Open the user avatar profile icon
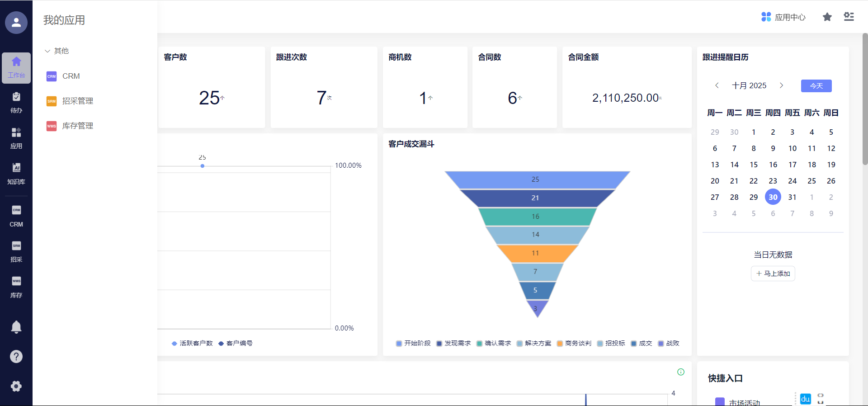Viewport: 868px width, 406px height. [x=16, y=23]
